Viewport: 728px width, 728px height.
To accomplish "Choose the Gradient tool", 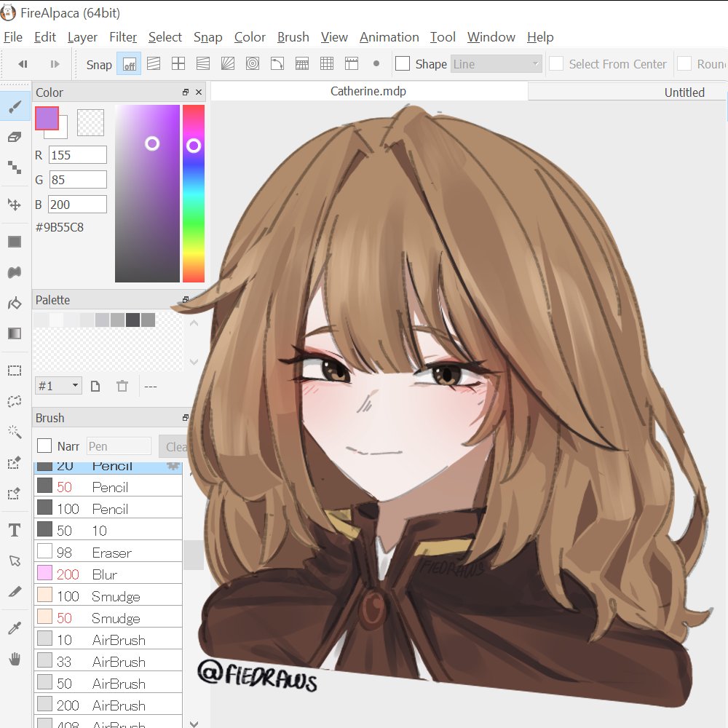I will 15,333.
